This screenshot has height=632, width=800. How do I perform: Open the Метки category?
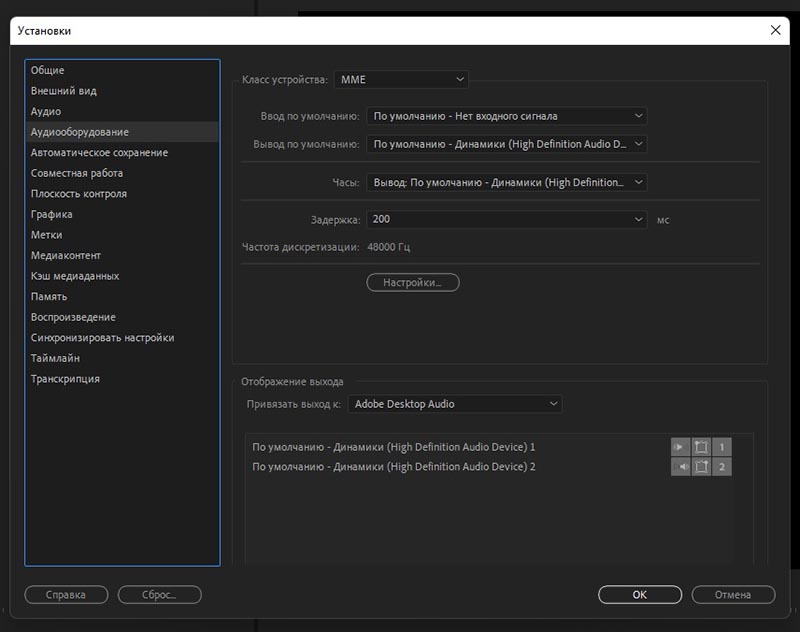pyautogui.click(x=122, y=235)
